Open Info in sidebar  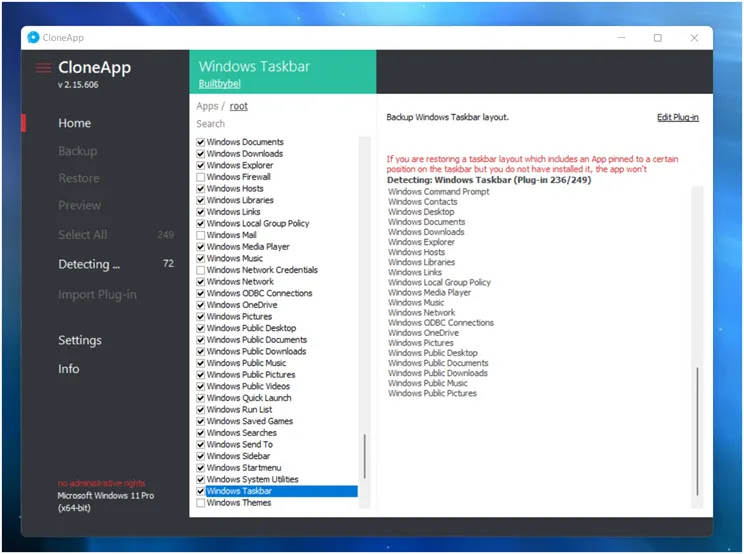[68, 369]
